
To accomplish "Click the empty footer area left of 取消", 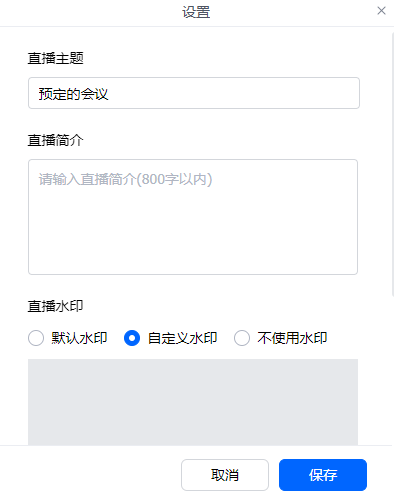I will coord(91,475).
